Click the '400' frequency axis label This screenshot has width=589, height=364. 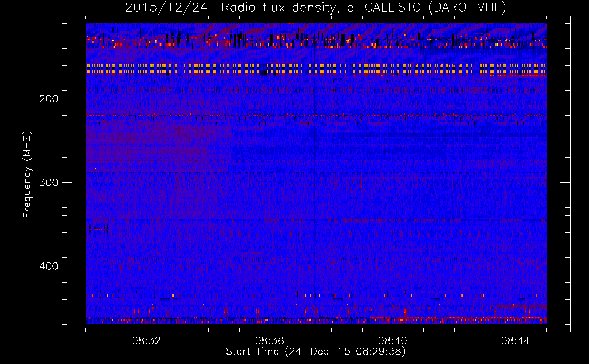[x=48, y=266]
